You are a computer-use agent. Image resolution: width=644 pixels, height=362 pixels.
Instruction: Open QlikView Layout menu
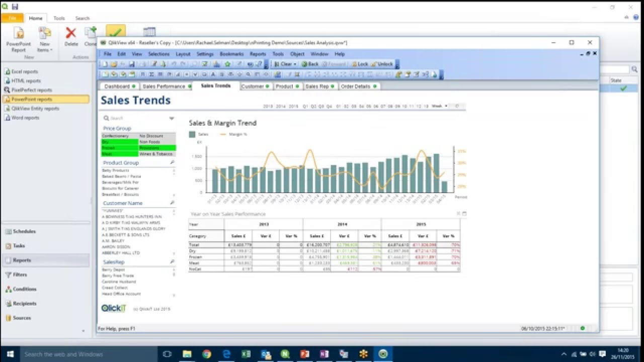[x=183, y=54]
